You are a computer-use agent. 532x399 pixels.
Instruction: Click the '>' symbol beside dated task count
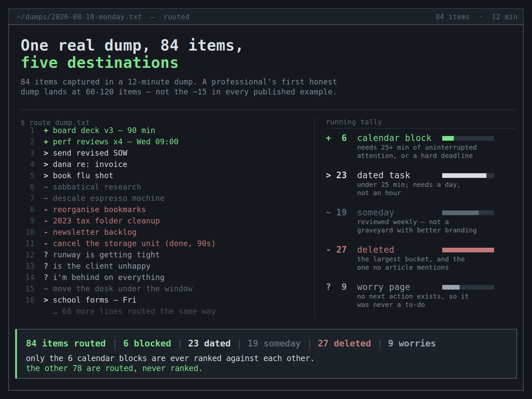coord(329,175)
